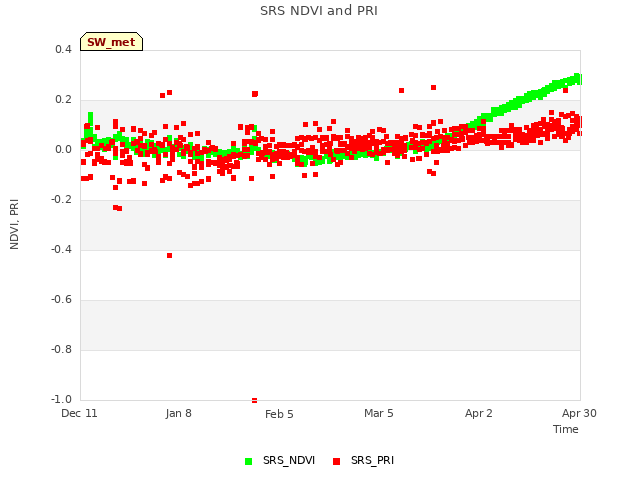Click the Mar 5 axis tick label
640x480 pixels.
pyautogui.click(x=379, y=413)
